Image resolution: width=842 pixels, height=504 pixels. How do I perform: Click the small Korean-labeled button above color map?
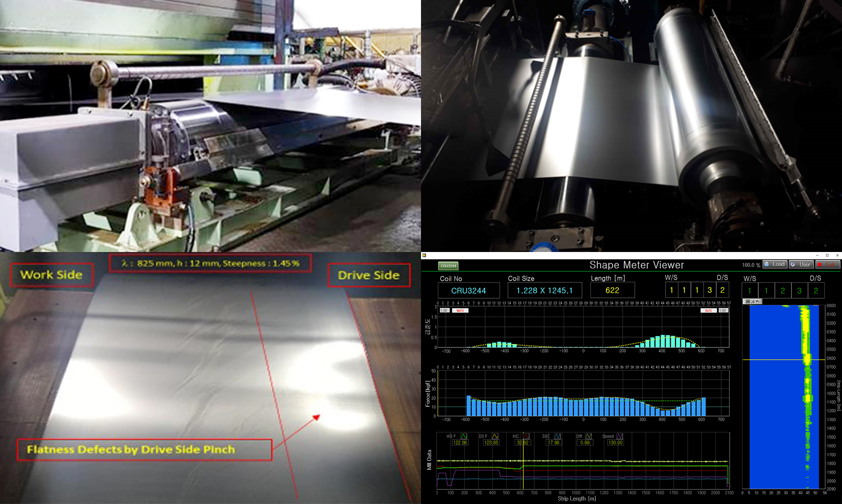(x=752, y=302)
